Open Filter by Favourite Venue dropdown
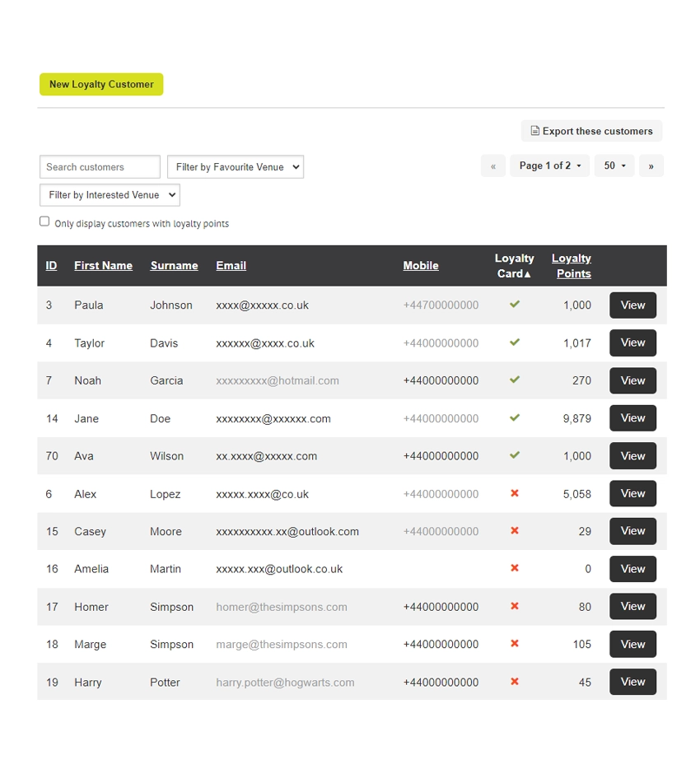 (236, 167)
